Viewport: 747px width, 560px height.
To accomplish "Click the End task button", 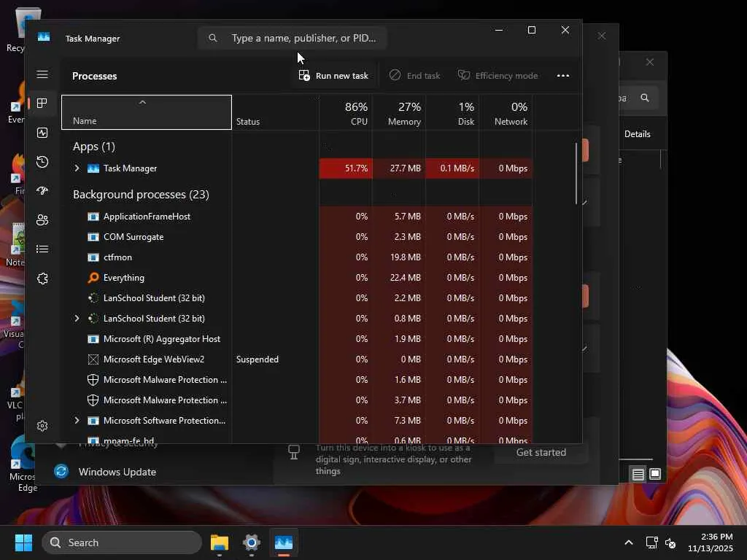I will [x=414, y=76].
